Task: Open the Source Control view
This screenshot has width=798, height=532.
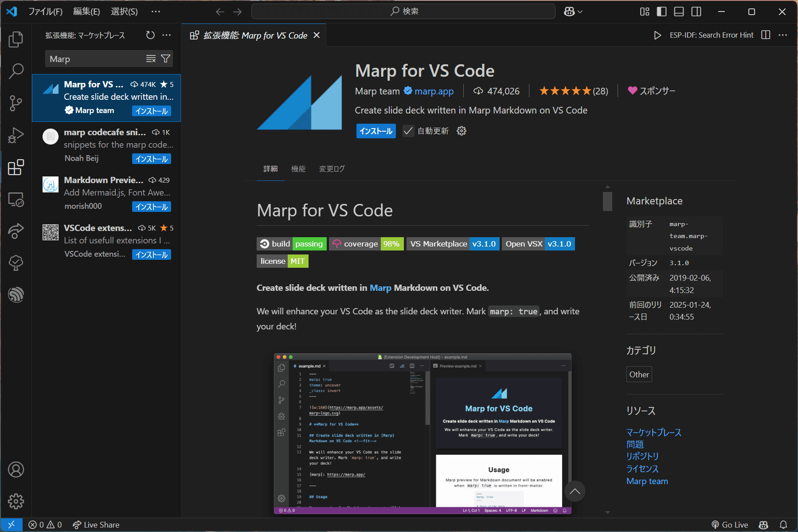Action: (16, 103)
